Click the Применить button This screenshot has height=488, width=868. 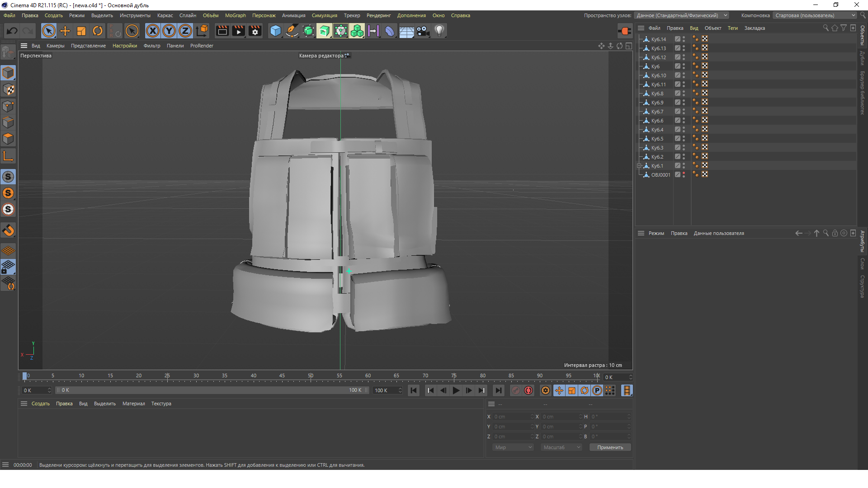tap(610, 447)
